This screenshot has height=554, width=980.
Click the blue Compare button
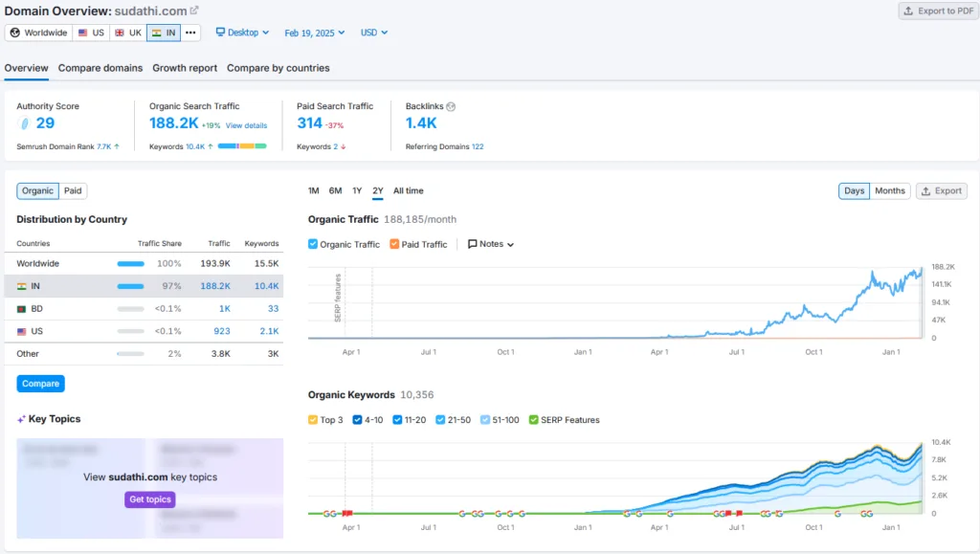point(40,384)
